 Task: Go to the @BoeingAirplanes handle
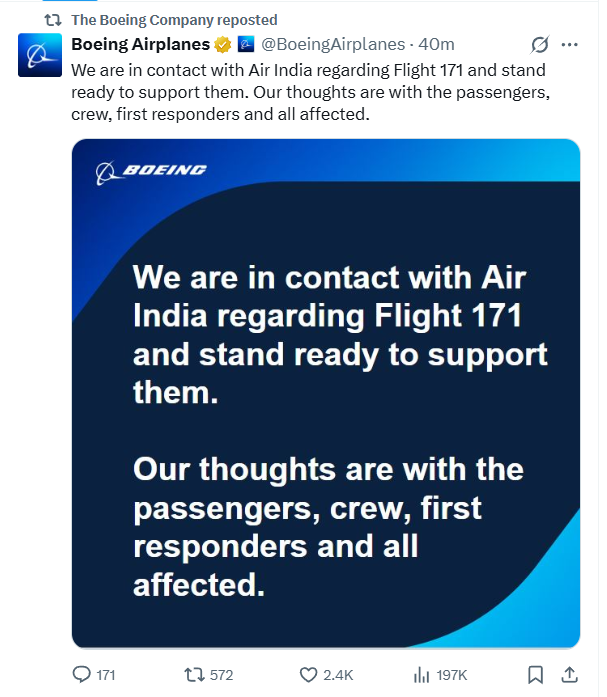(333, 45)
